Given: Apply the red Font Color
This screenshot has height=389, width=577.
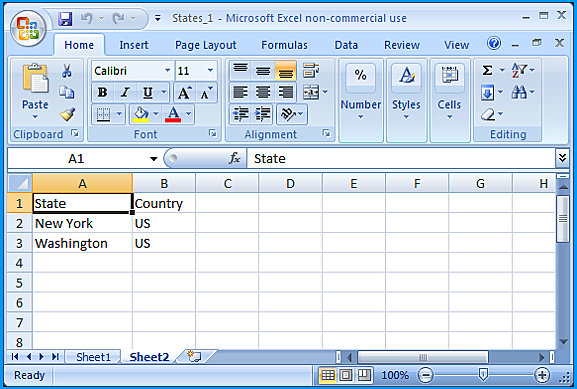Looking at the screenshot, I should click(173, 114).
